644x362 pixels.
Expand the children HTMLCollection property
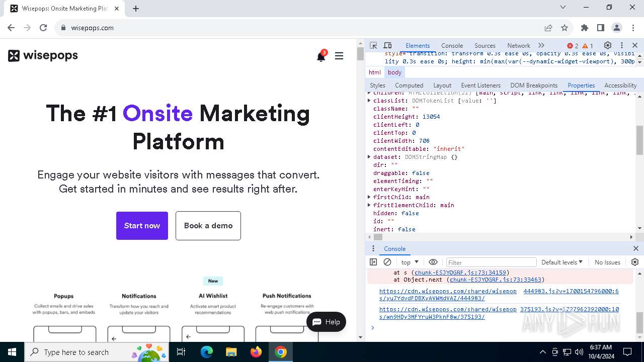click(369, 93)
